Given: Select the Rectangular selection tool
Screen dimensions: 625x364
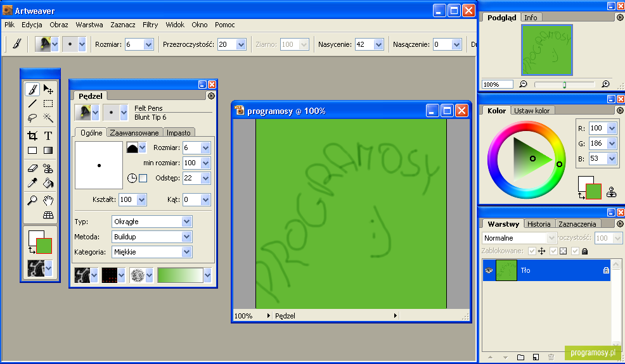Looking at the screenshot, I should pyautogui.click(x=48, y=104).
